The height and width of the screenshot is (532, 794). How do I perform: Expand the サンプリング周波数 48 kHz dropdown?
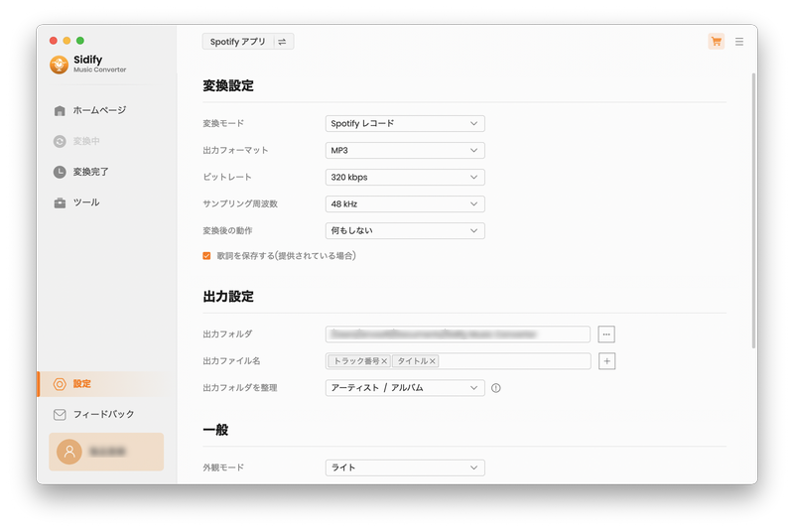[405, 203]
